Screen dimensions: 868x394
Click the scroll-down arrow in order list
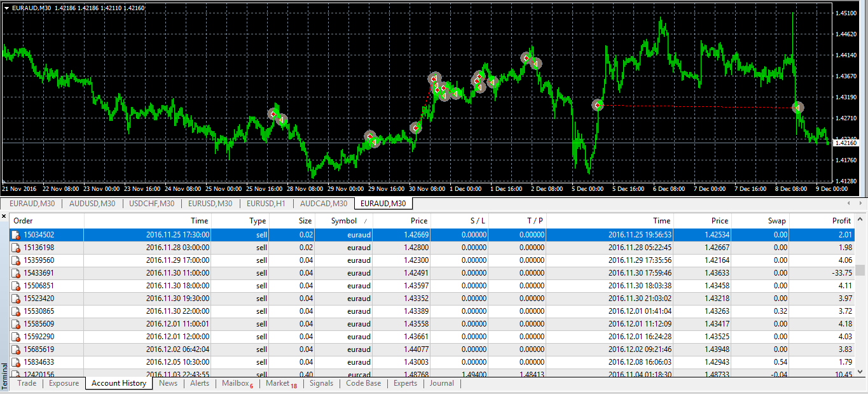pos(860,372)
